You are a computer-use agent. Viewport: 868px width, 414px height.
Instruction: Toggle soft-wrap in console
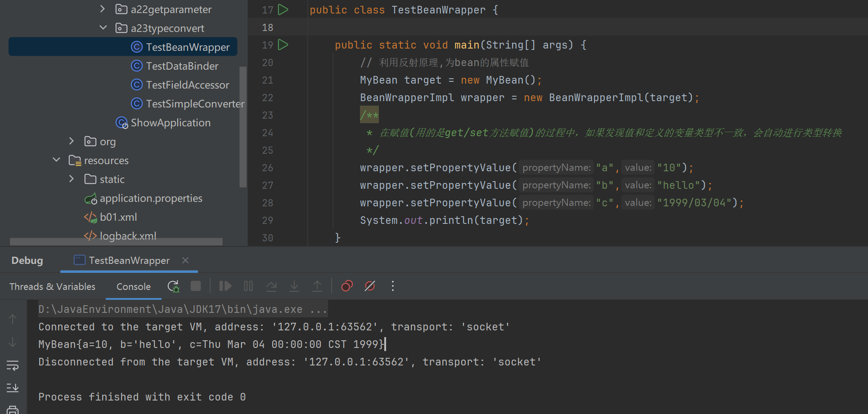click(13, 365)
